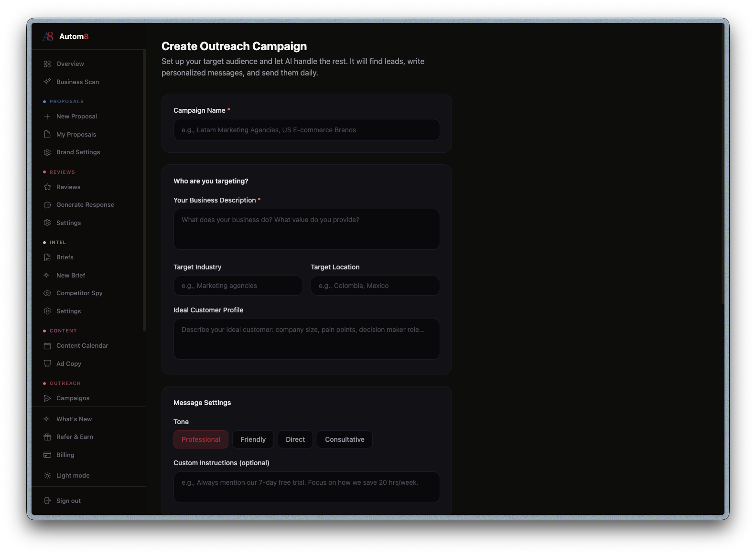Open Overview via its grid icon
This screenshot has height=555, width=756.
point(47,64)
